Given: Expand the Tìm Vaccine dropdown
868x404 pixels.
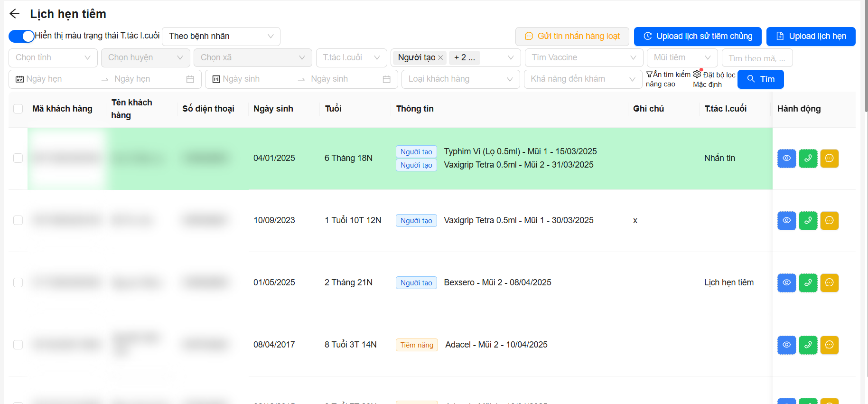Looking at the screenshot, I should pos(583,57).
